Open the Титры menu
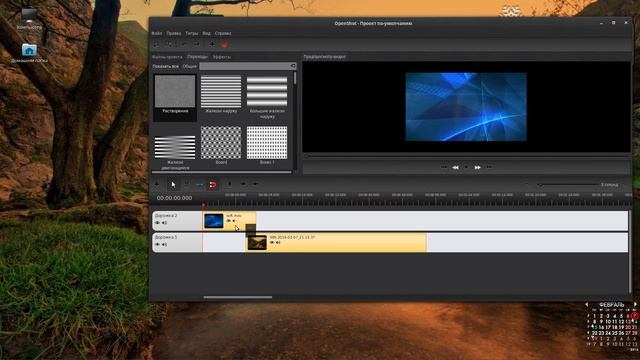 point(191,33)
